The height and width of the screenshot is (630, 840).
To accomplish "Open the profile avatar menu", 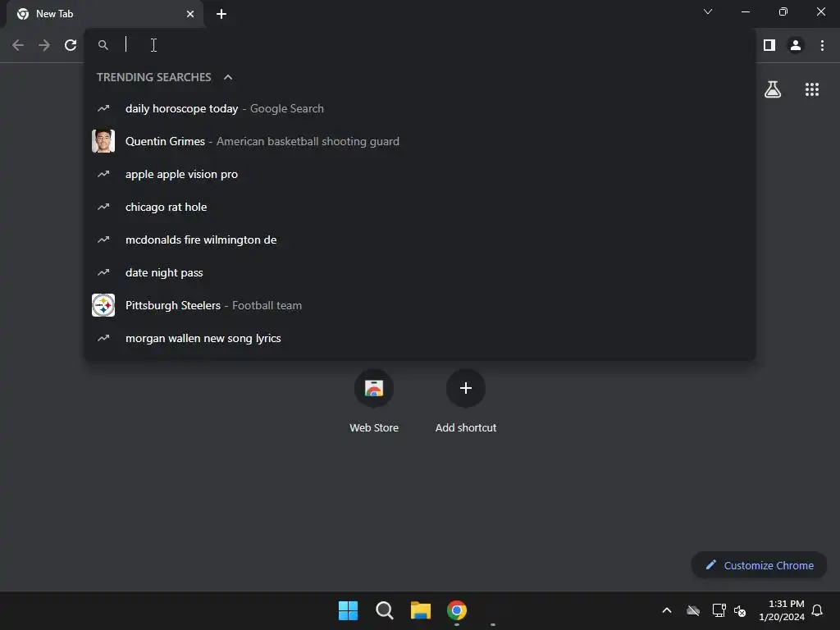I will 796,46.
